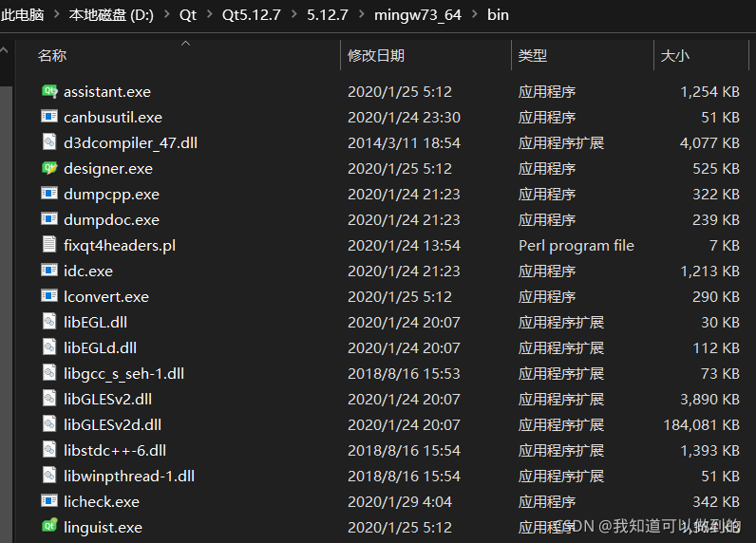Screen dimensions: 756x543
Task: Select the file name libstdc++-6.dll
Action: (x=115, y=450)
